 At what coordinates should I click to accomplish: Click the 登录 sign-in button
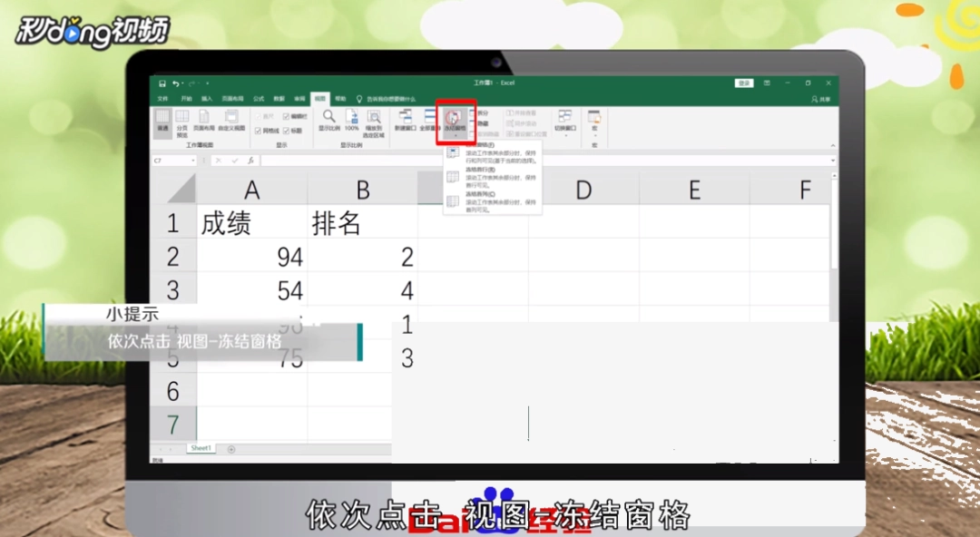(x=744, y=83)
